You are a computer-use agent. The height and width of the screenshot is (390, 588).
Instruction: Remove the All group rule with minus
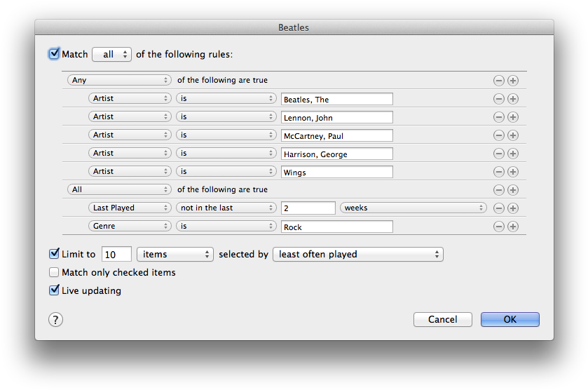pyautogui.click(x=498, y=190)
